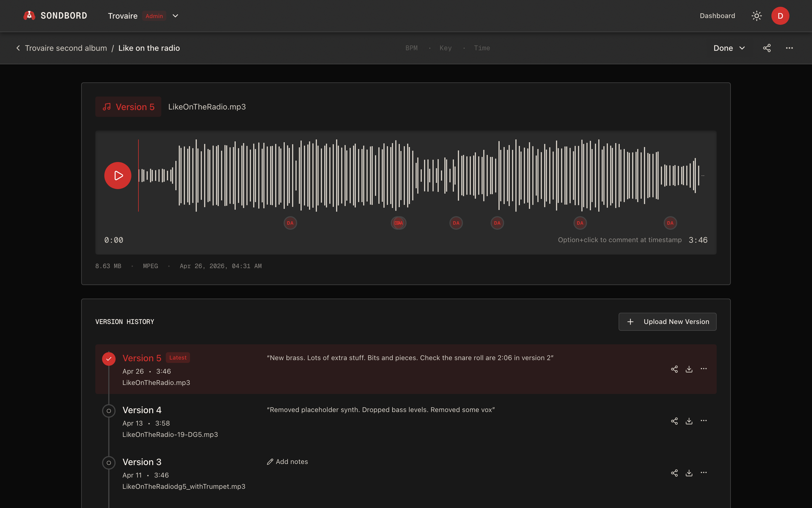Image resolution: width=812 pixels, height=508 pixels.
Task: Select Version 4 radio circle
Action: pos(109,411)
